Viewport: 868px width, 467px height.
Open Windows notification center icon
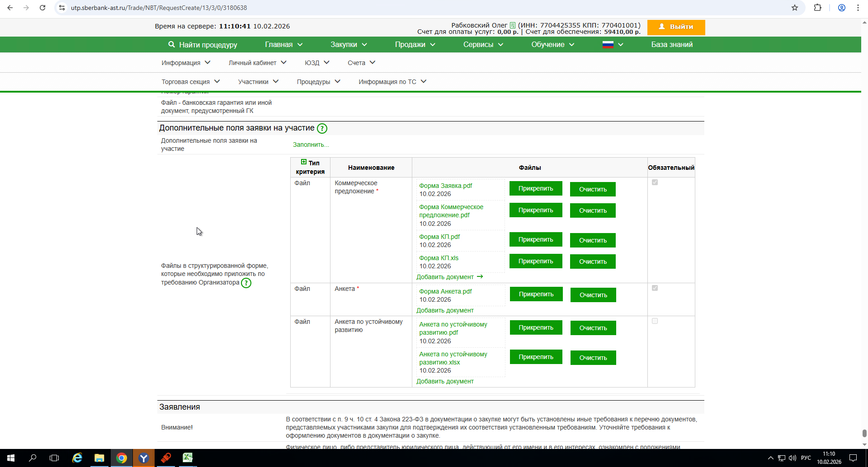pyautogui.click(x=853, y=458)
